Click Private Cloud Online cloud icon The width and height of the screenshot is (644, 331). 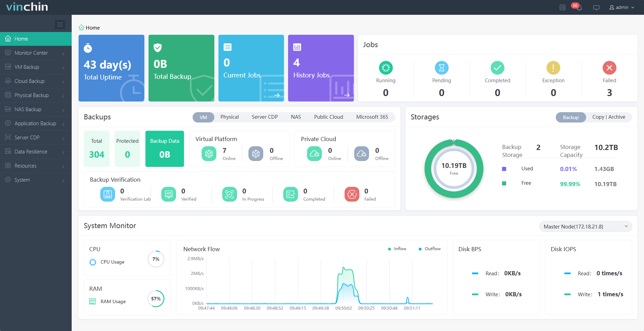tap(314, 154)
